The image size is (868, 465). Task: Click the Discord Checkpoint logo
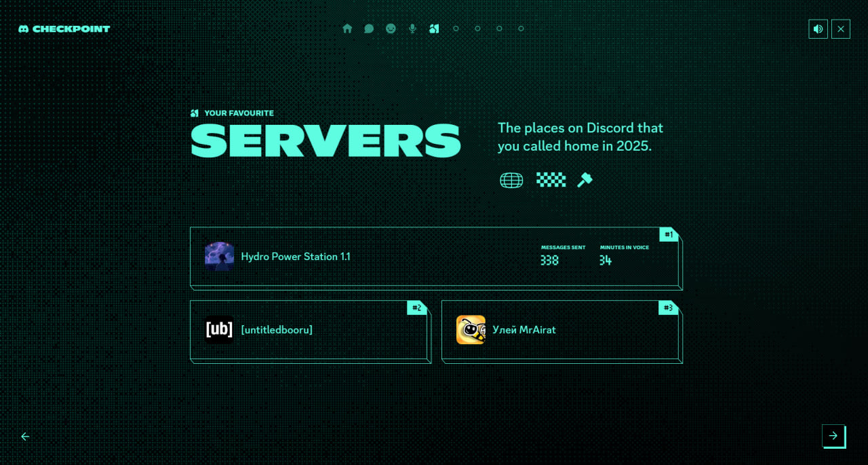click(64, 29)
